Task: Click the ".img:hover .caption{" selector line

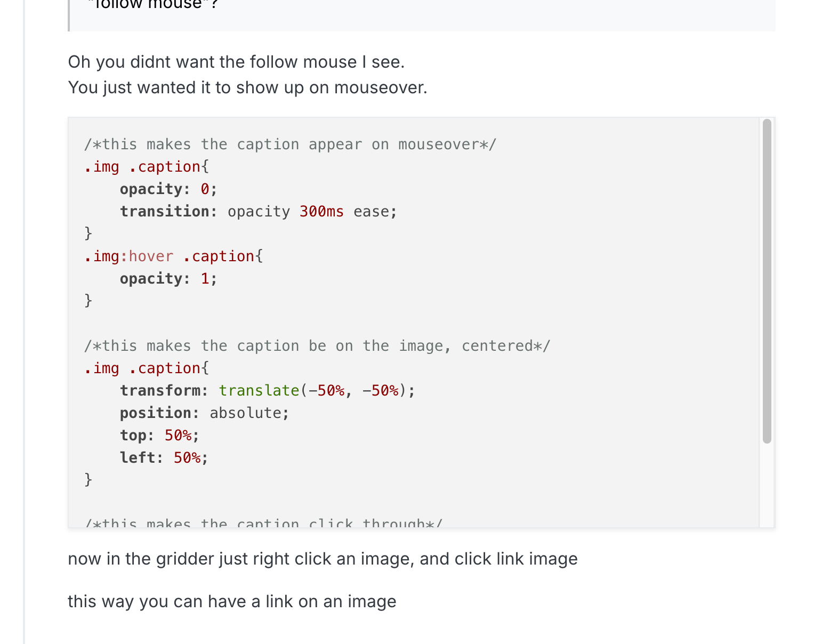Action: [x=173, y=256]
